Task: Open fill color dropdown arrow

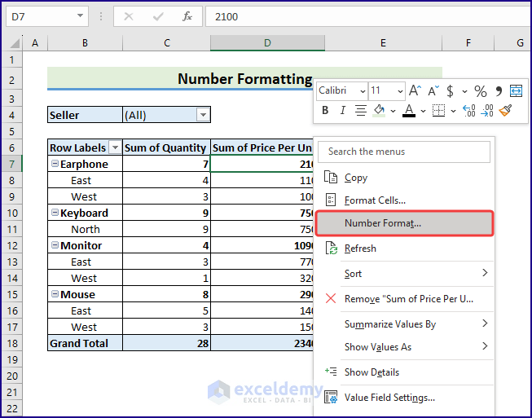Action: [393, 111]
